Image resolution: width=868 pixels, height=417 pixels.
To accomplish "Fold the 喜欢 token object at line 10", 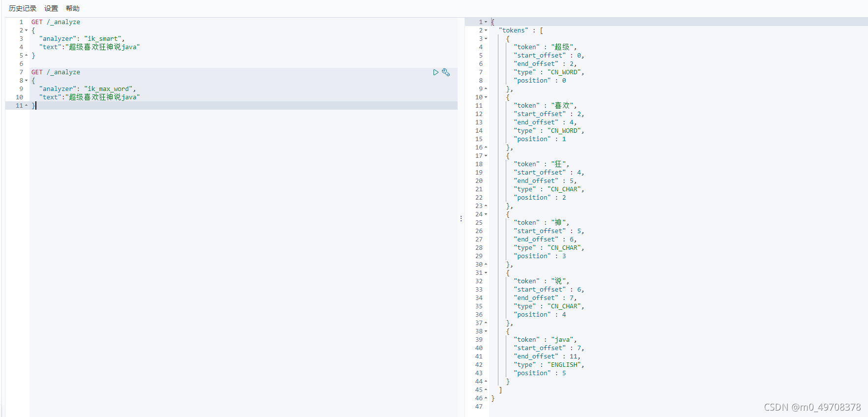I will [486, 97].
